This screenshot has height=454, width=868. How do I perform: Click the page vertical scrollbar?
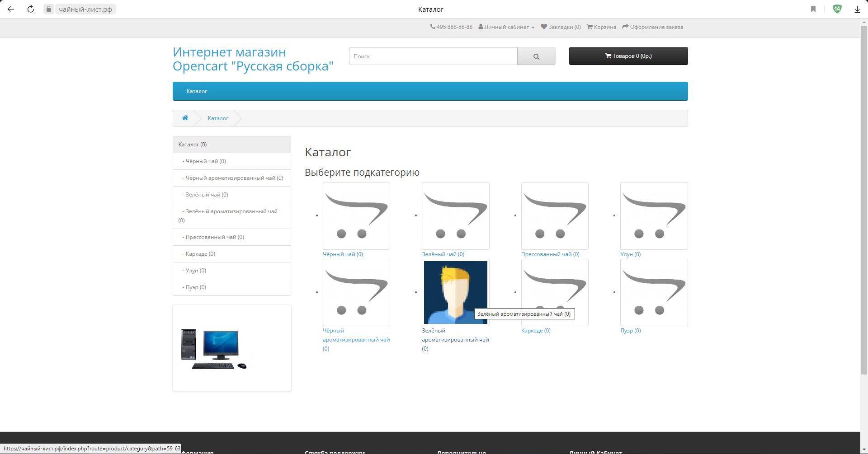(x=864, y=199)
